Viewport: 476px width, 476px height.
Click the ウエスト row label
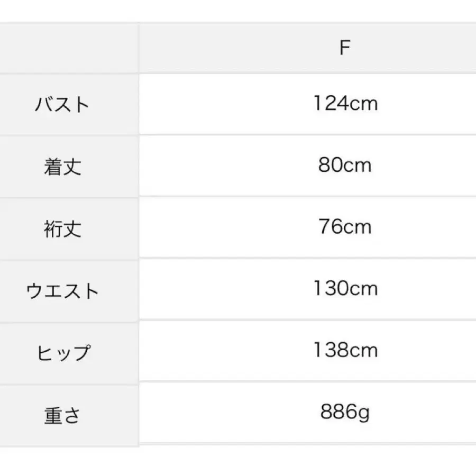pos(62,291)
